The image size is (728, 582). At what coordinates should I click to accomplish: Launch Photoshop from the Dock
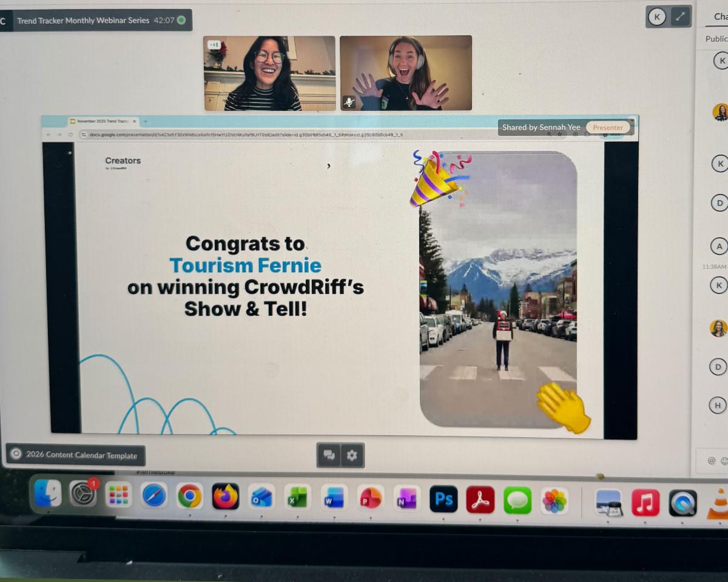tap(443, 500)
